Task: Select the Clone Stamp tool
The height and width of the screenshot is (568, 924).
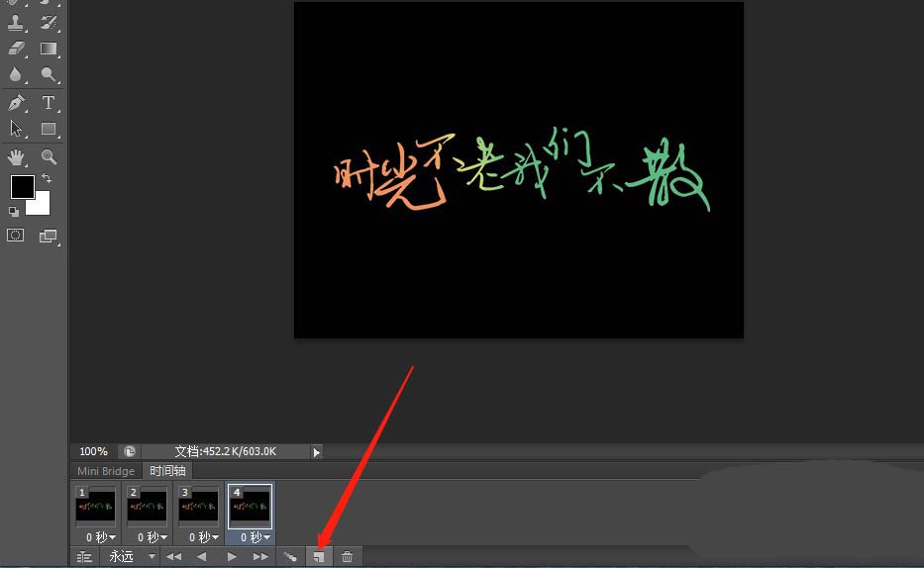Action: (16, 23)
